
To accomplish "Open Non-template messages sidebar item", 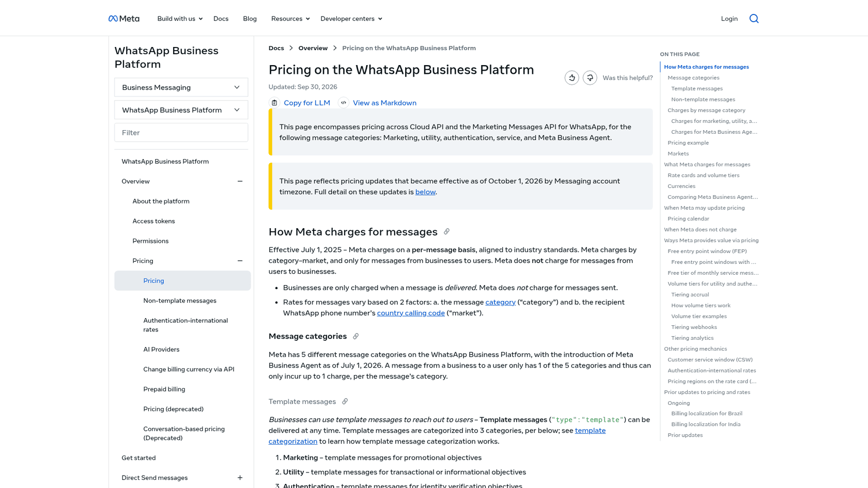I will click(180, 301).
